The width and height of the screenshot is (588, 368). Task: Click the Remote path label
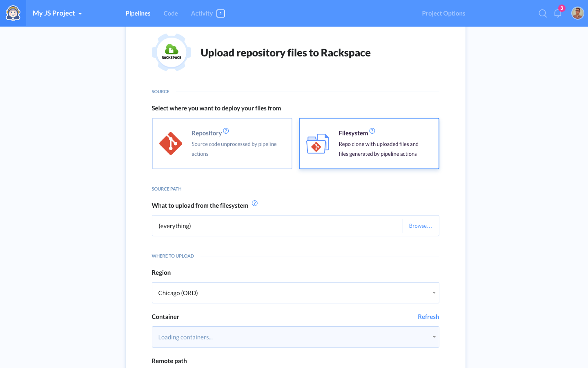(169, 361)
